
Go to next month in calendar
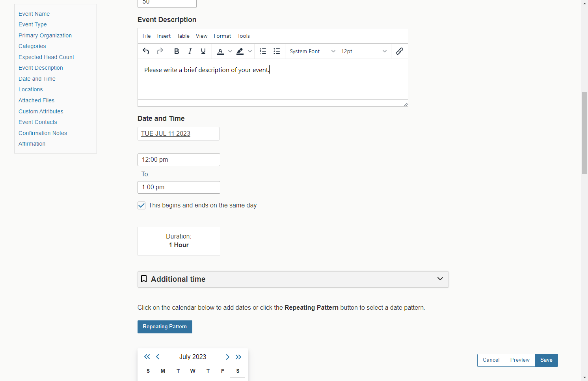227,357
